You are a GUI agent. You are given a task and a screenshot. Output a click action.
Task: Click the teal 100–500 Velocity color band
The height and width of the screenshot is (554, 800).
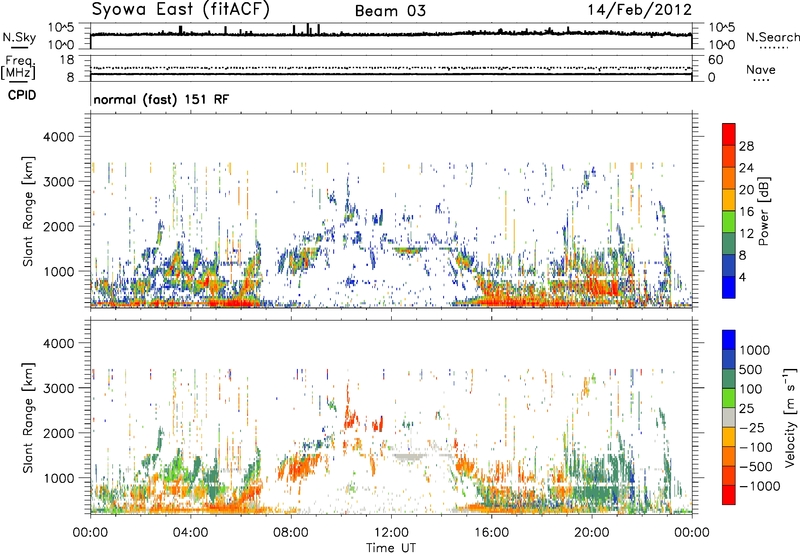point(729,379)
